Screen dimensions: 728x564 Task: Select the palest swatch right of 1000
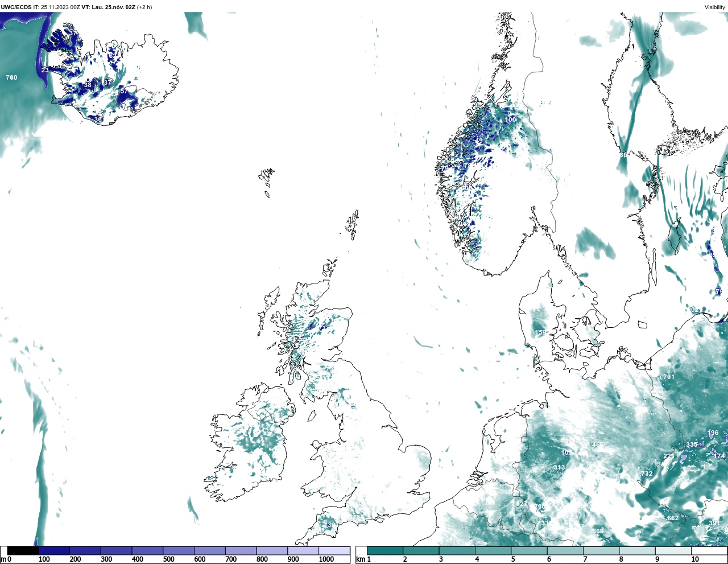tap(334, 551)
